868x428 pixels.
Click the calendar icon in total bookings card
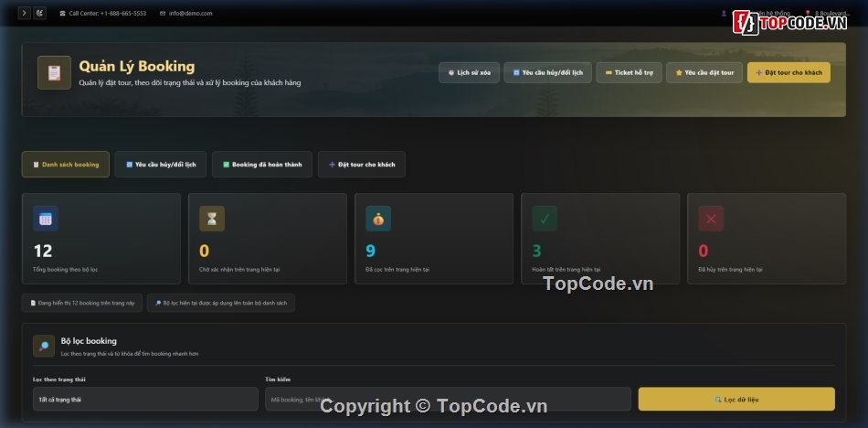click(46, 219)
